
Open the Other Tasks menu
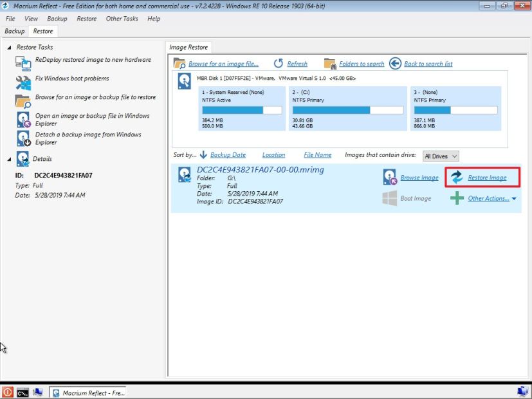tap(122, 19)
